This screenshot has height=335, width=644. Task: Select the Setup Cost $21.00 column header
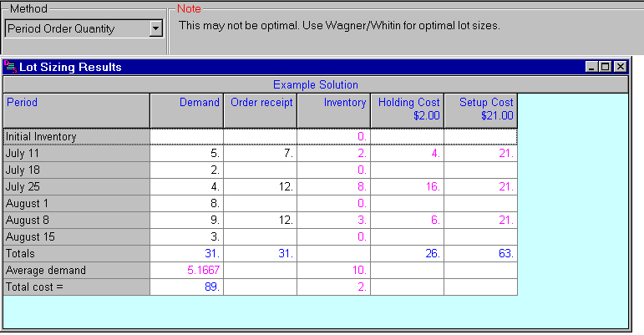click(x=480, y=109)
